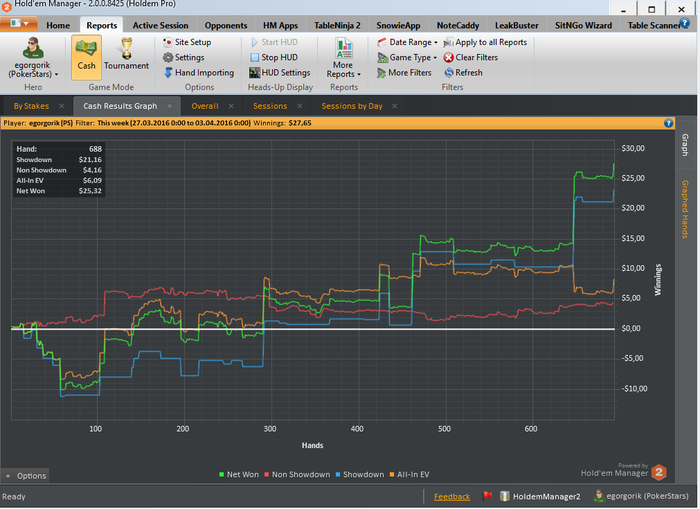Click Apply to all Reports
Screen dimensions: 700x509
tap(485, 42)
